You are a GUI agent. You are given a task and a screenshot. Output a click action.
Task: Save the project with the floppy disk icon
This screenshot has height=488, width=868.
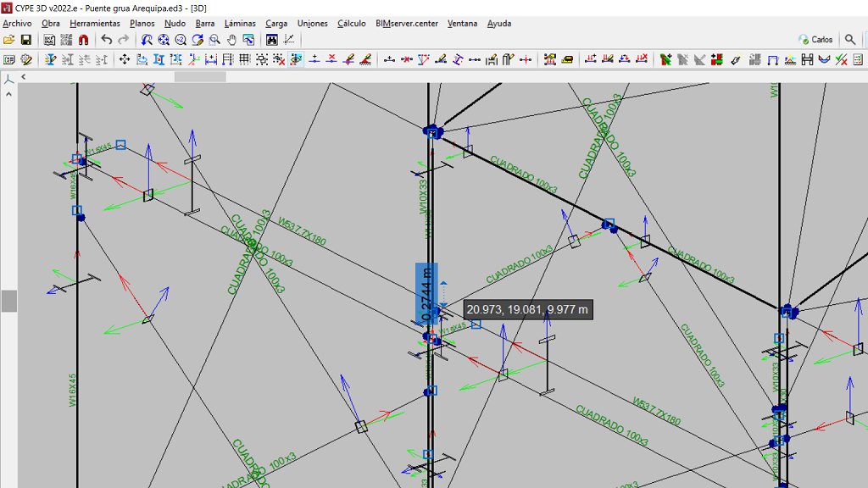[26, 40]
